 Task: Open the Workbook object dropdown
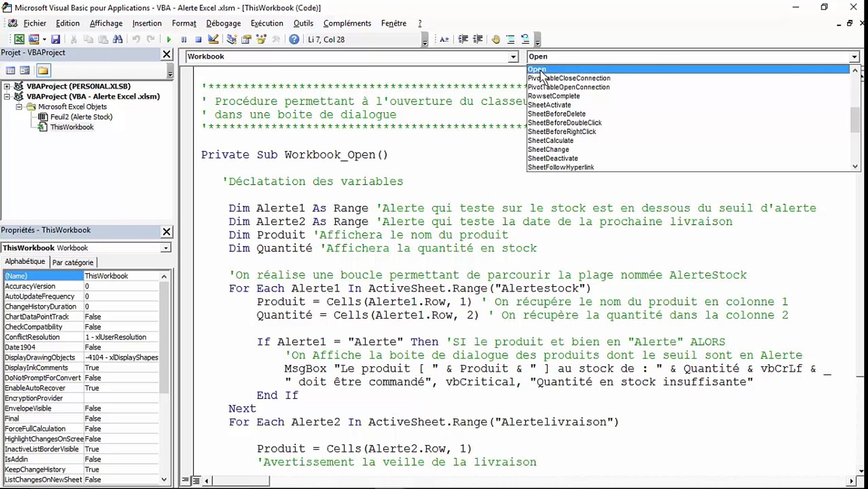point(513,57)
